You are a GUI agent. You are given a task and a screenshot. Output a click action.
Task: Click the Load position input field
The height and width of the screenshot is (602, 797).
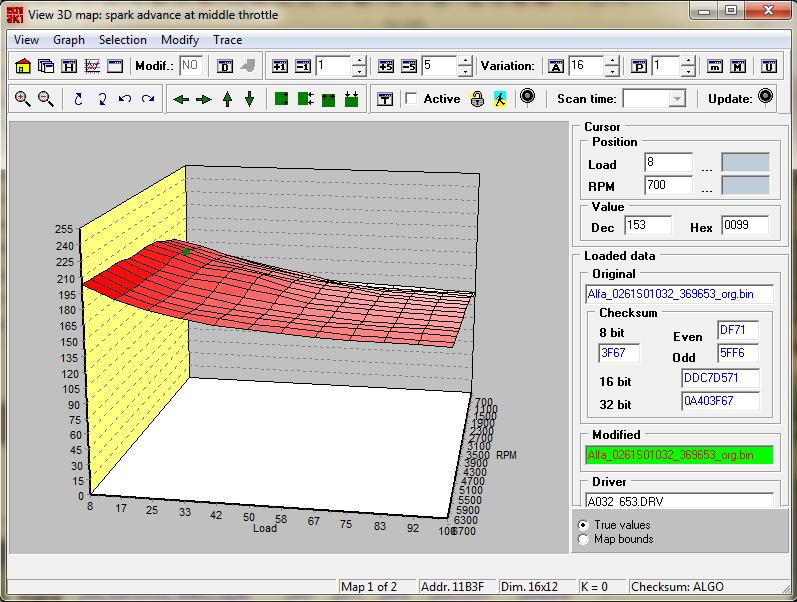pyautogui.click(x=668, y=163)
